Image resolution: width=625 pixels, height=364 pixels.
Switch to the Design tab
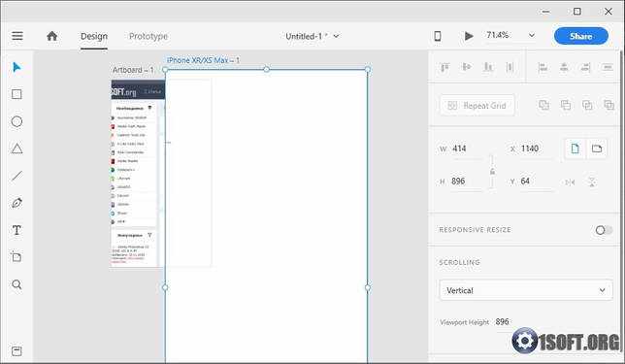[94, 36]
